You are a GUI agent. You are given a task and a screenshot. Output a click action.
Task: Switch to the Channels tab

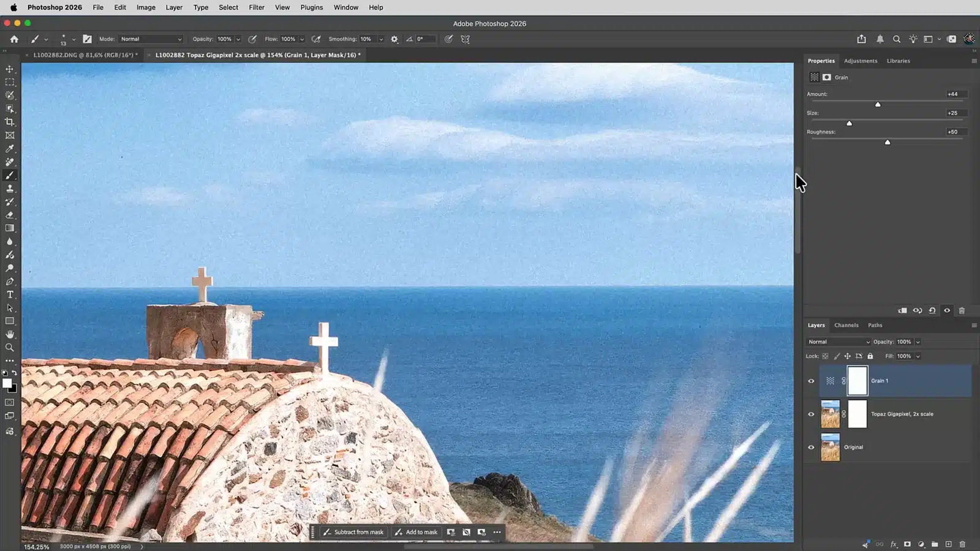(846, 325)
